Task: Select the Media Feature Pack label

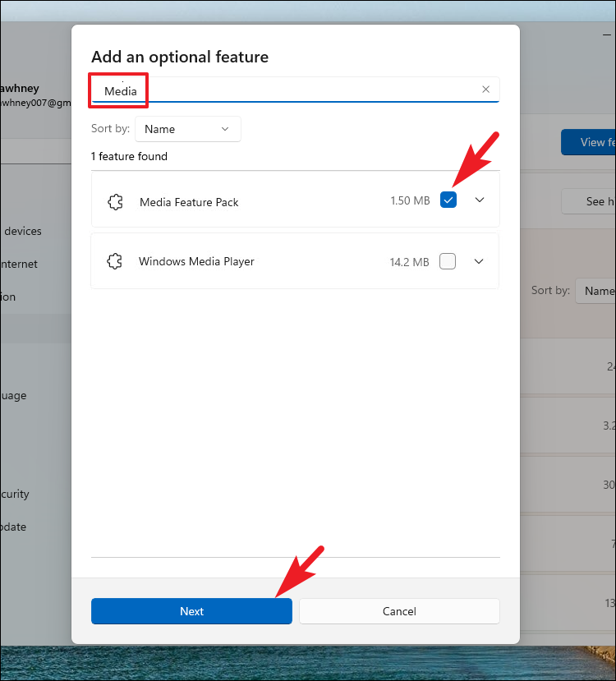Action: (x=189, y=202)
